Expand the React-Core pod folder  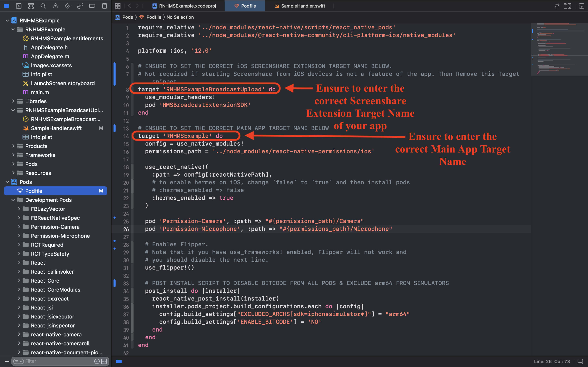tap(19, 281)
